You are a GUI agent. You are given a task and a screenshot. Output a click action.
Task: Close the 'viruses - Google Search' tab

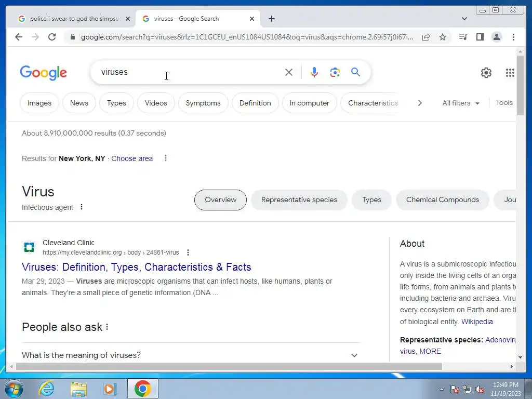click(x=252, y=19)
